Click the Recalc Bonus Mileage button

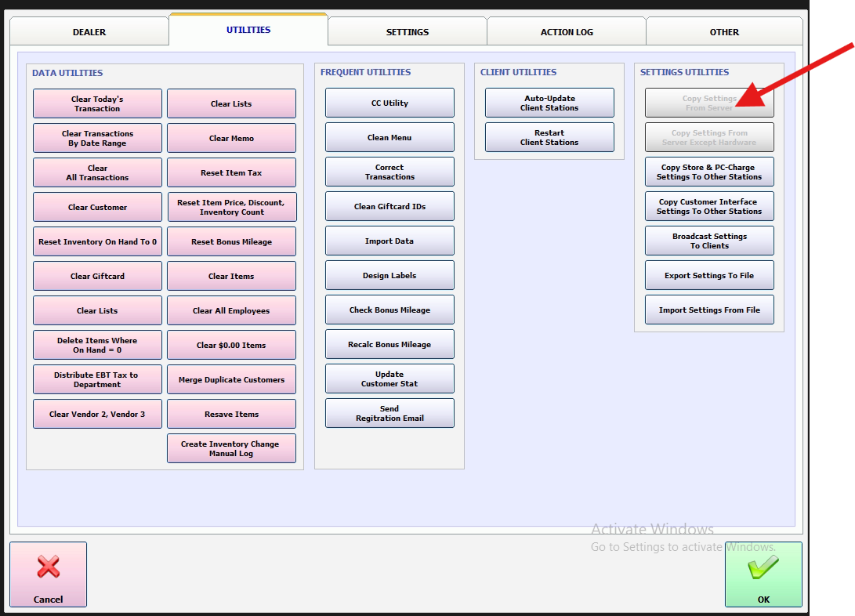pos(389,344)
